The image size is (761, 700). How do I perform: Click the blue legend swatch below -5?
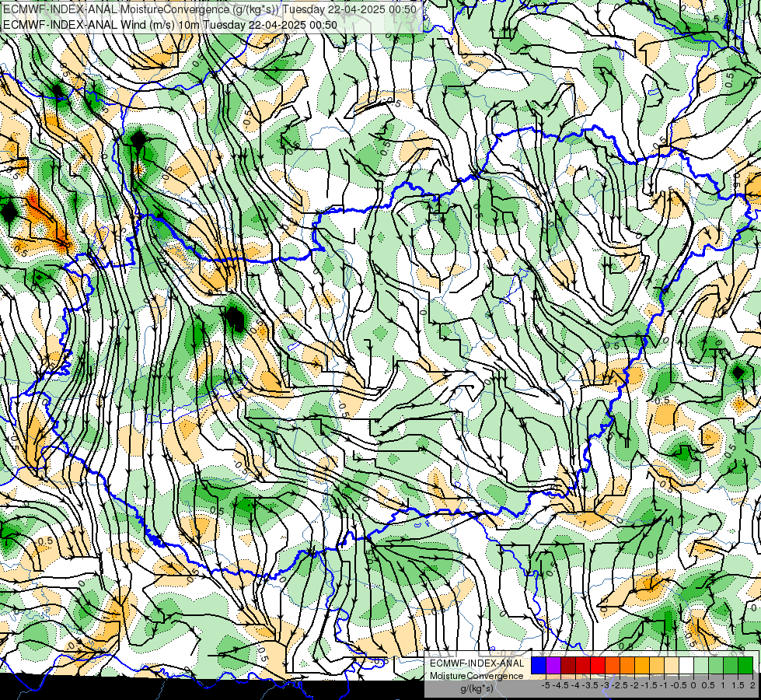[x=539, y=666]
